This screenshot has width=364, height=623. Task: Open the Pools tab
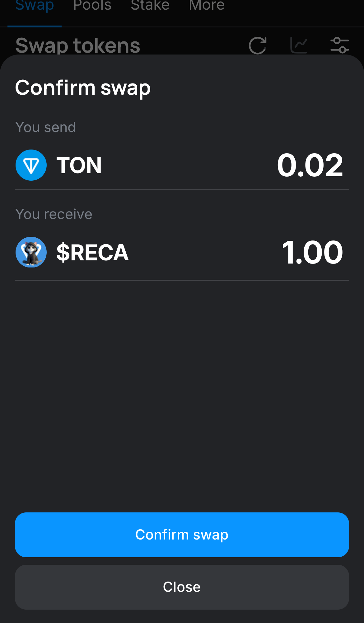point(92,5)
